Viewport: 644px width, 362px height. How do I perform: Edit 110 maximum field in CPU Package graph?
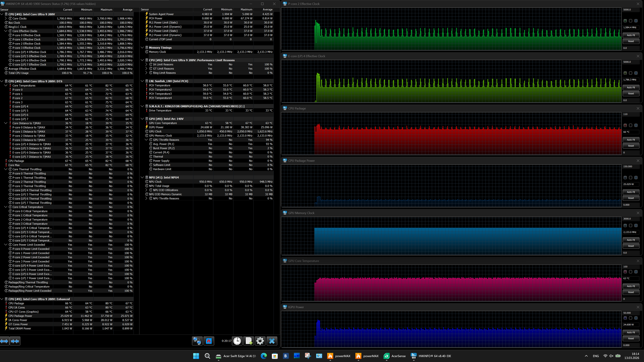click(631, 114)
